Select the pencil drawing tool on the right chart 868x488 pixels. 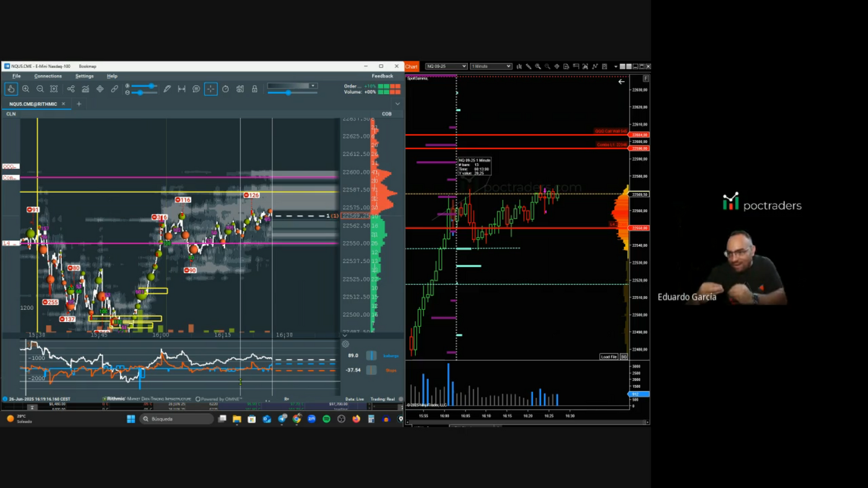coord(529,66)
